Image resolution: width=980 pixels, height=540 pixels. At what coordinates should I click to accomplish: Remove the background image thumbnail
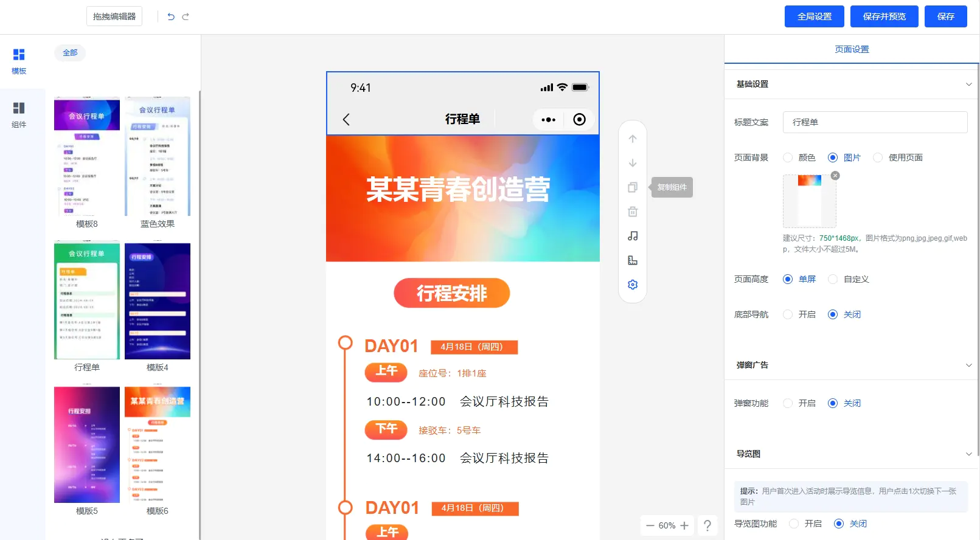(x=835, y=176)
